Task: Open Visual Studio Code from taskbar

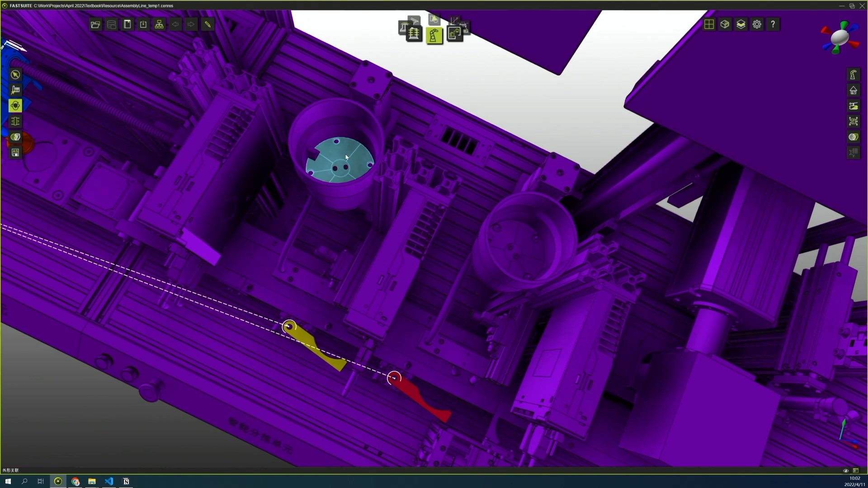Action: 109,481
